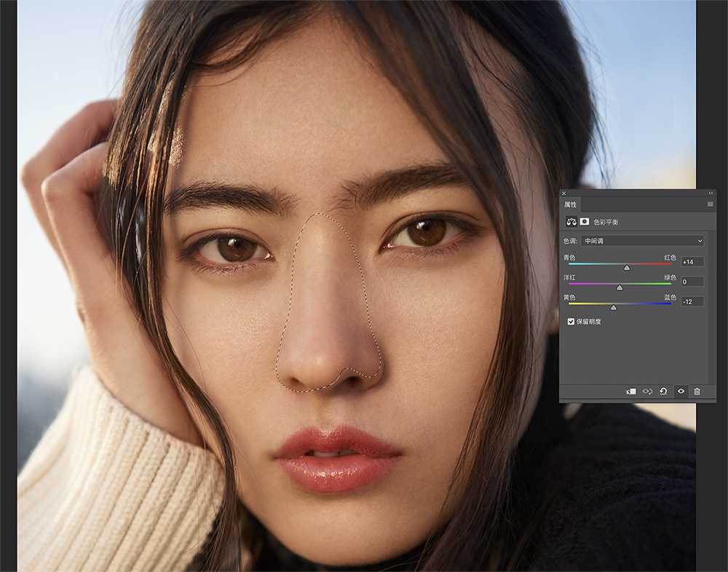Screen dimensions: 728x572
Task: Click the 蓝色 label
Action: (x=670, y=297)
